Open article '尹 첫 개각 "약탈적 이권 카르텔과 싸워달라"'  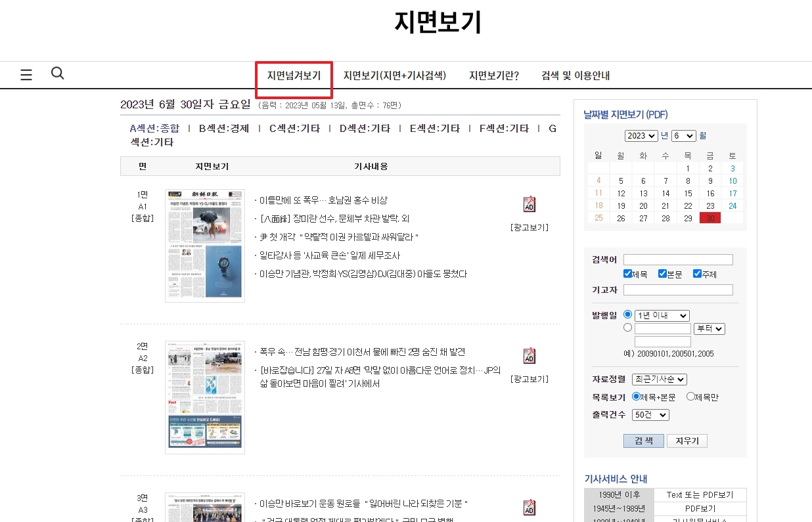coord(339,237)
